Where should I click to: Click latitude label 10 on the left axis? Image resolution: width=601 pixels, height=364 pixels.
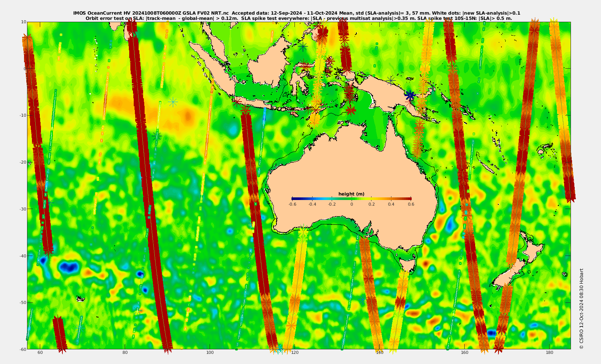[24, 22]
